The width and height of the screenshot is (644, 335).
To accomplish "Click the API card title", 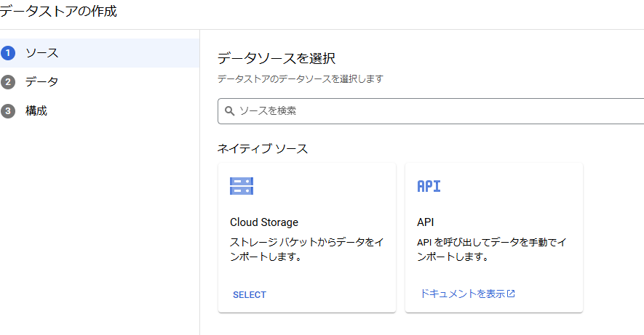I will [x=426, y=222].
